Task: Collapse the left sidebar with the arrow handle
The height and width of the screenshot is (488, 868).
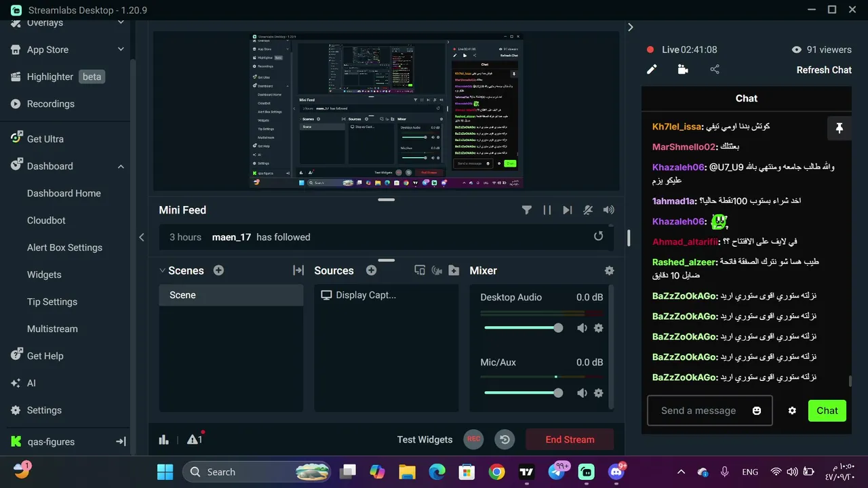Action: (141, 237)
